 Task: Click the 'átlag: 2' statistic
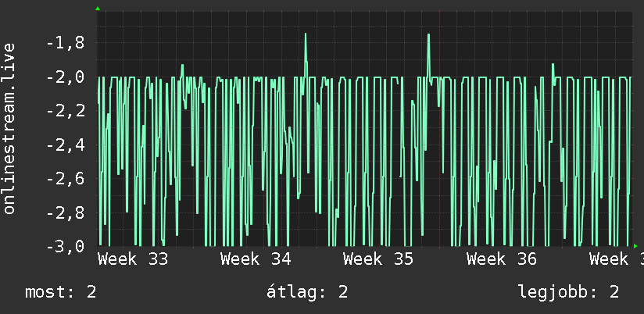pyautogui.click(x=307, y=292)
